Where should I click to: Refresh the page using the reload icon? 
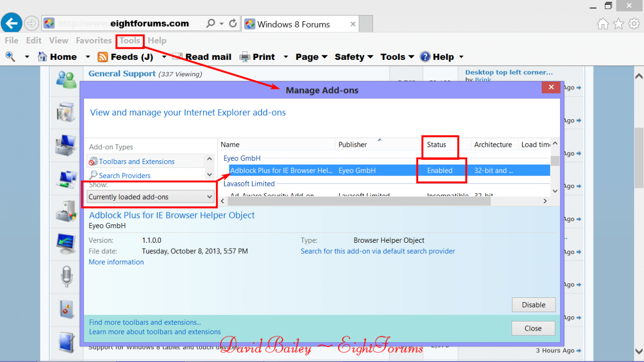coord(233,23)
